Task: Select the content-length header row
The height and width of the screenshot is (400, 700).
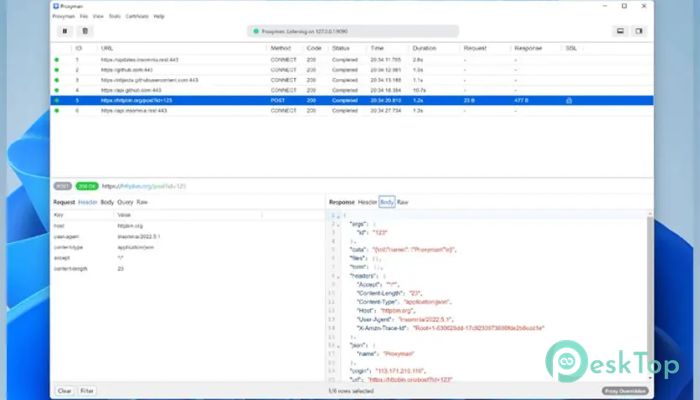Action: point(188,269)
